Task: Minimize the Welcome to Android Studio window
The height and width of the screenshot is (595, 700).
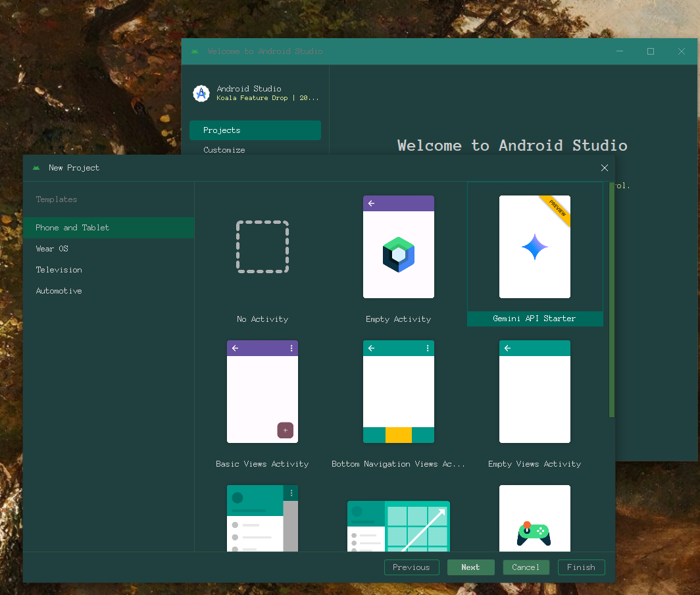Action: click(620, 51)
